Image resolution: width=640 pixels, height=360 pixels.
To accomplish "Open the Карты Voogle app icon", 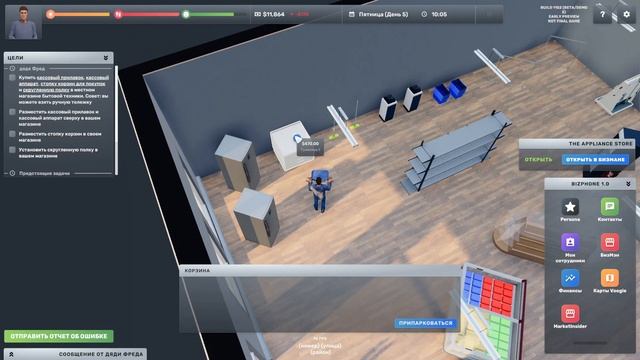I will click(x=609, y=278).
